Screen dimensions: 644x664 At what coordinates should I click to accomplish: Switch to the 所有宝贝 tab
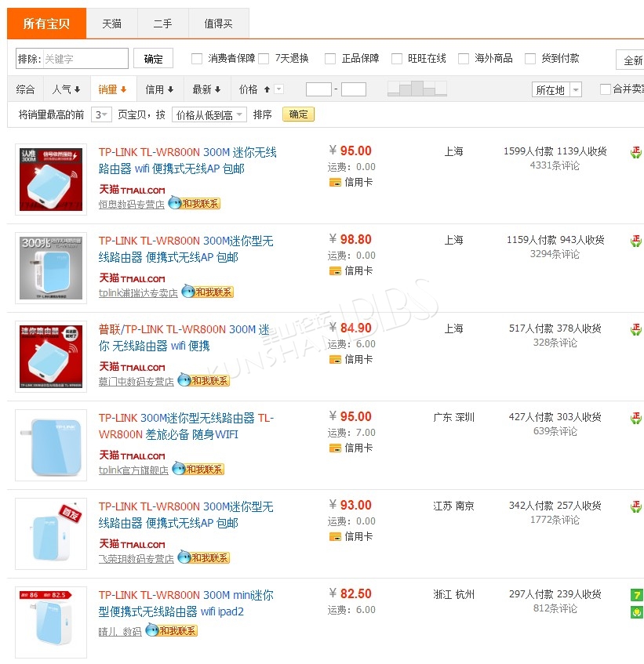(x=46, y=24)
